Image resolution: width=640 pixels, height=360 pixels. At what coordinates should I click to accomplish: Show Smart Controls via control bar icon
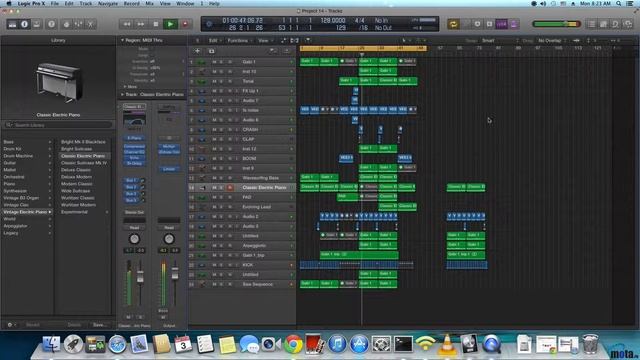pos(66,24)
